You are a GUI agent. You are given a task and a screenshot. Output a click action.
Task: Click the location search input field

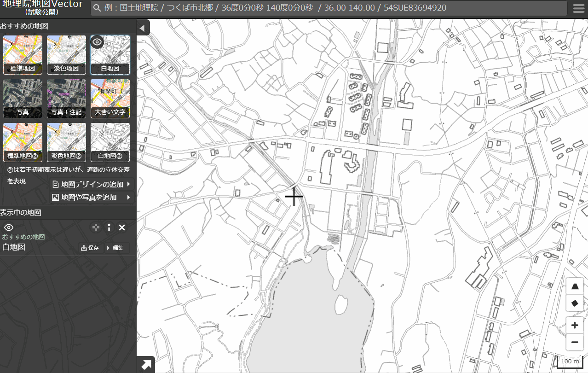[329, 8]
